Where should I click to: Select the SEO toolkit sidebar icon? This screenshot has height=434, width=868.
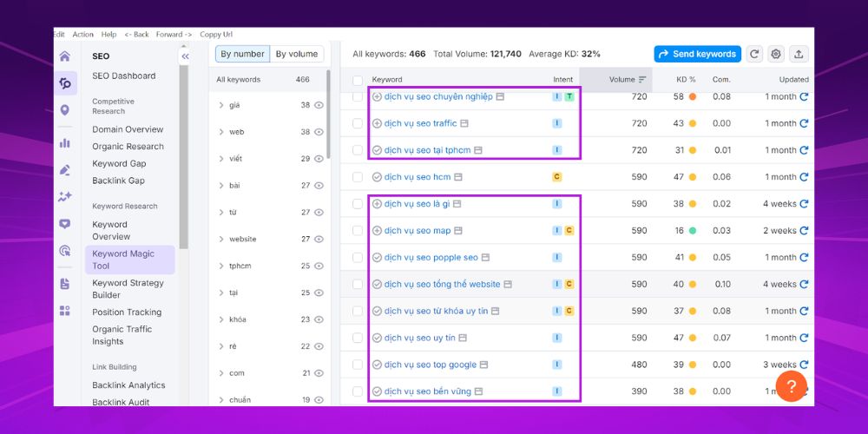(x=65, y=83)
